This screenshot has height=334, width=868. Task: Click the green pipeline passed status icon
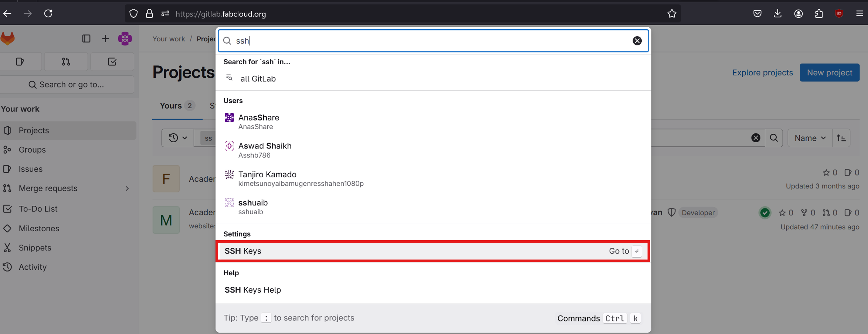point(765,213)
